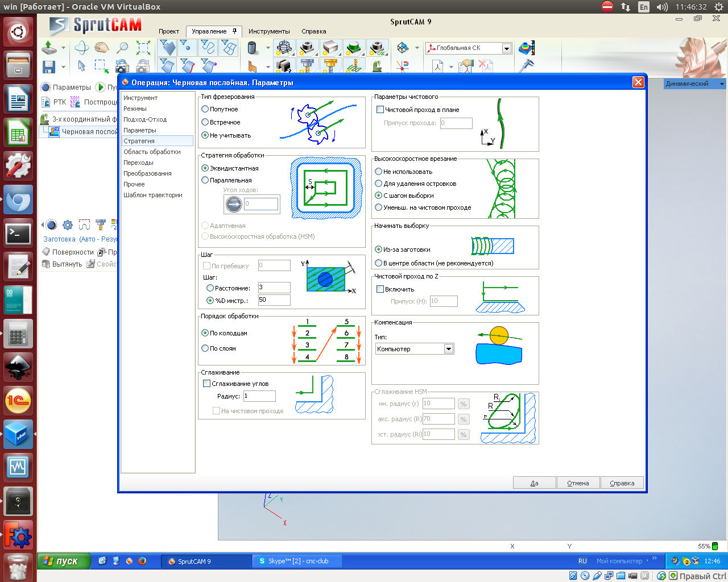
Task: Click the 55% progress indicator
Action: 708,546
